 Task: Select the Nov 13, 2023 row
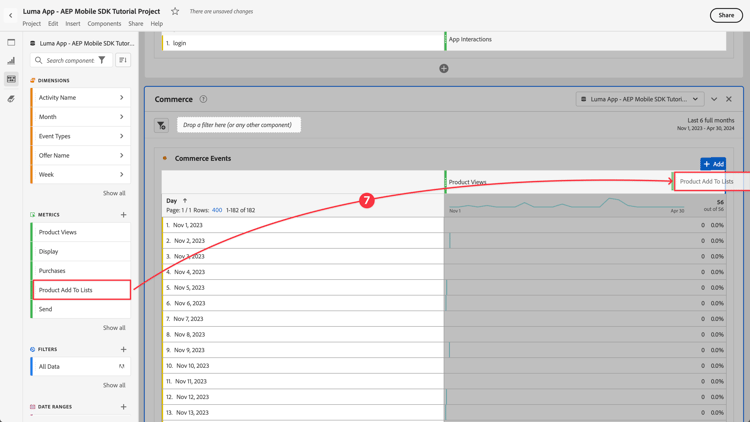tap(303, 412)
